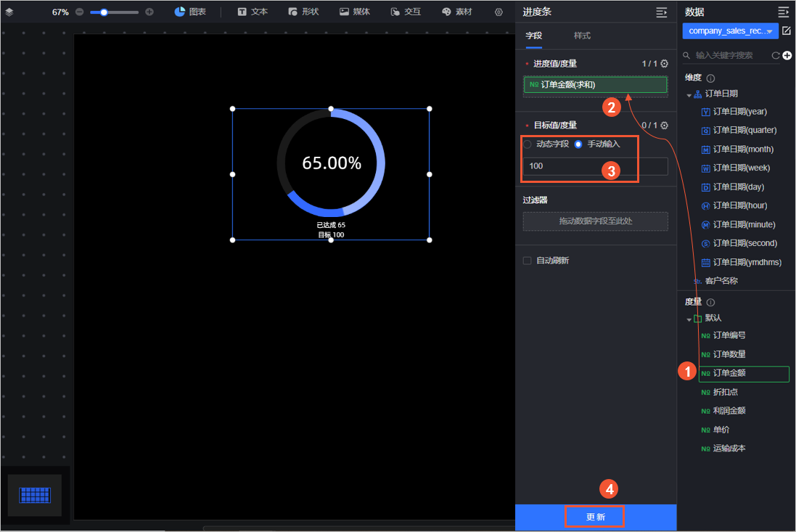
Task: Click the add field plus icon
Action: 787,55
